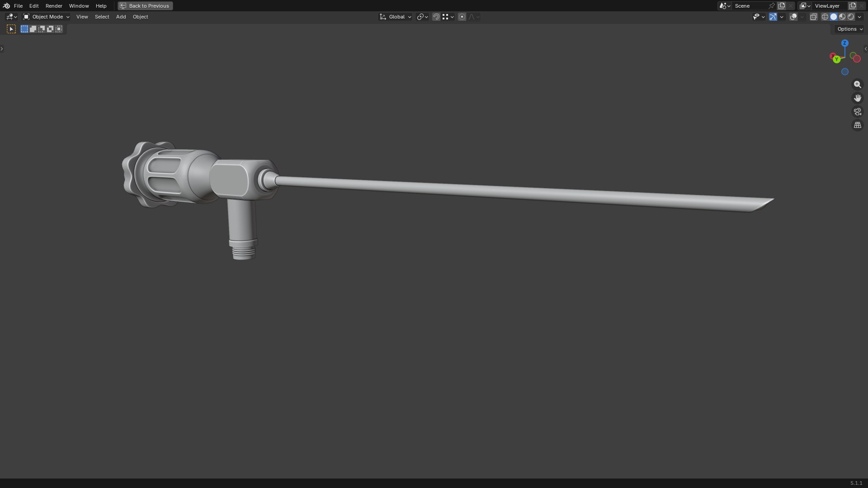Expand the right sidebar arrow
Viewport: 868px width, 488px height.
(866, 49)
